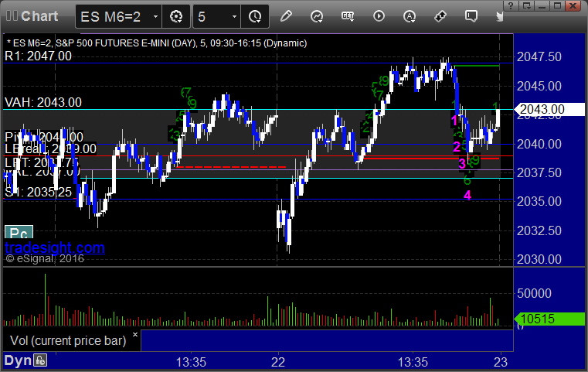Select the pencil drawing tools icon

286,16
